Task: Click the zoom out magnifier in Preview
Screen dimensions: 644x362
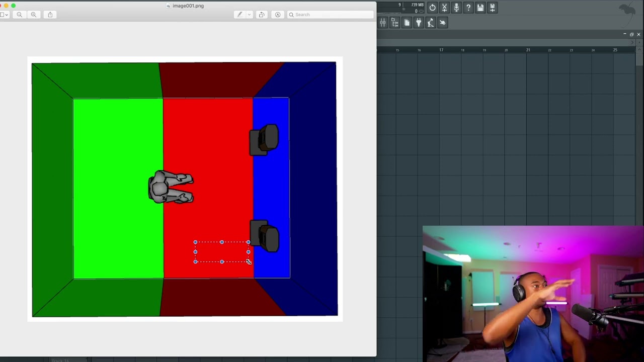Action: [x=19, y=15]
